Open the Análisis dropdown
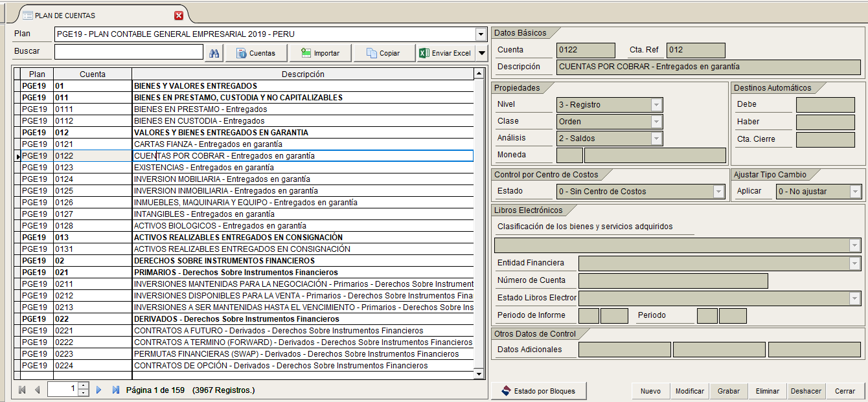The height and width of the screenshot is (402, 868). point(656,138)
